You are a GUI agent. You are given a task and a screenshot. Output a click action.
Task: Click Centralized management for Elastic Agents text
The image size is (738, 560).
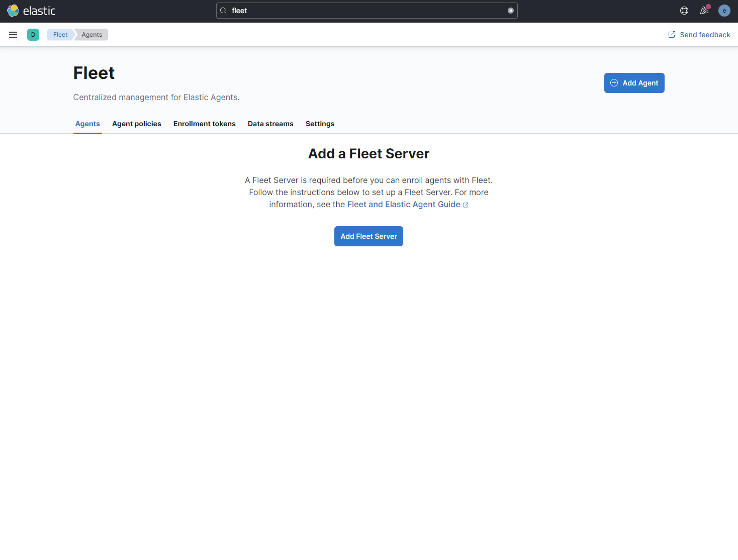tap(156, 98)
